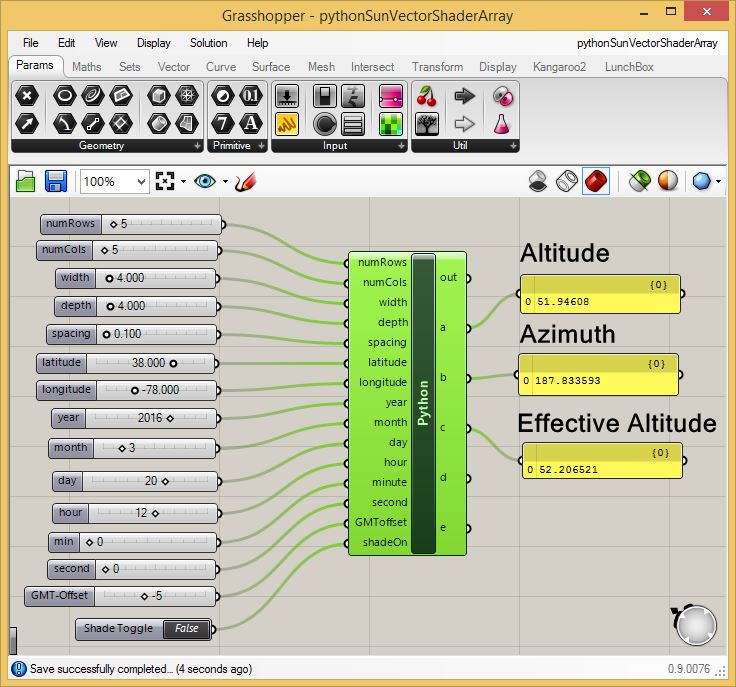Click the Open file folder icon
The width and height of the screenshot is (736, 687).
pos(26,181)
